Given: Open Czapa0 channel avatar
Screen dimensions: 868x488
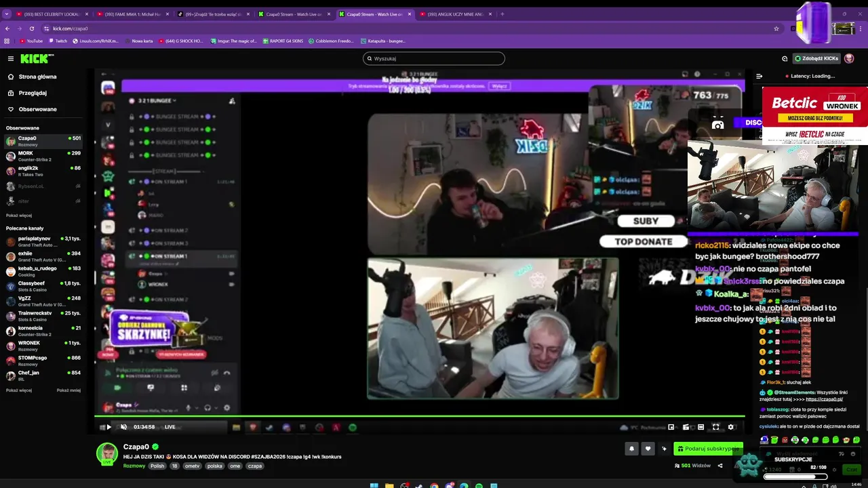Looking at the screenshot, I should (107, 453).
